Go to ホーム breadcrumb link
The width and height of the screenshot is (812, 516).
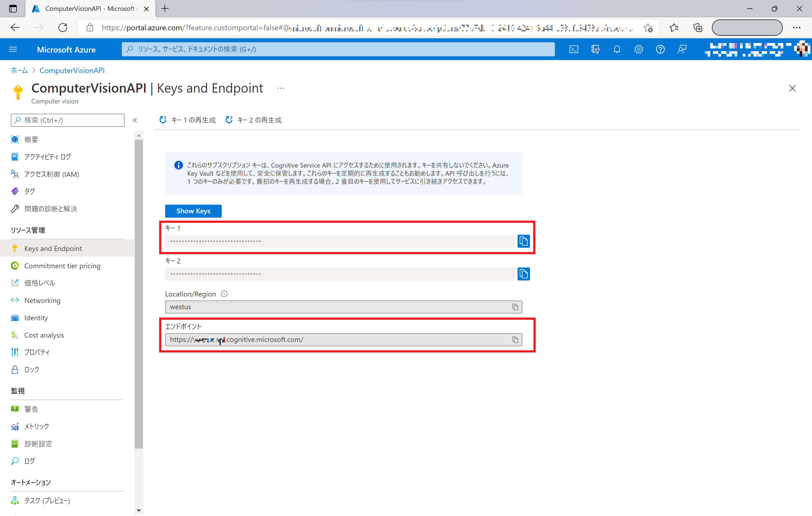coord(19,70)
